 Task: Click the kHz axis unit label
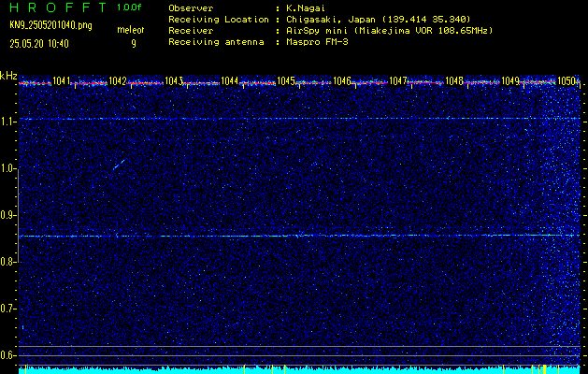(x=8, y=76)
